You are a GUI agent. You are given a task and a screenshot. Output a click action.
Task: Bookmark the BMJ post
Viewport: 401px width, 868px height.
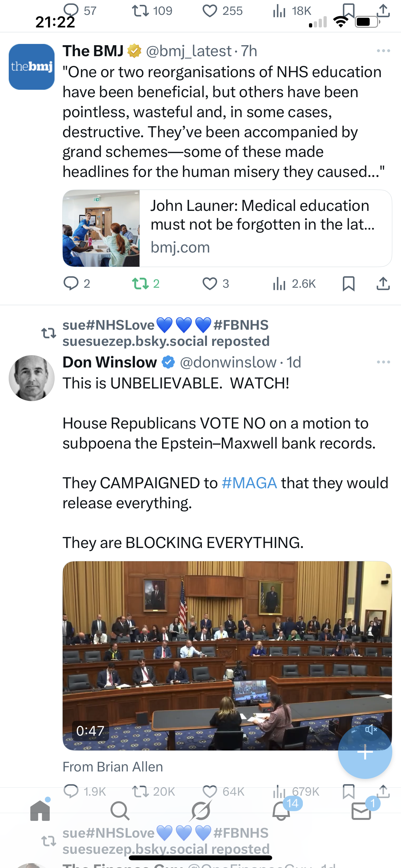tap(348, 284)
